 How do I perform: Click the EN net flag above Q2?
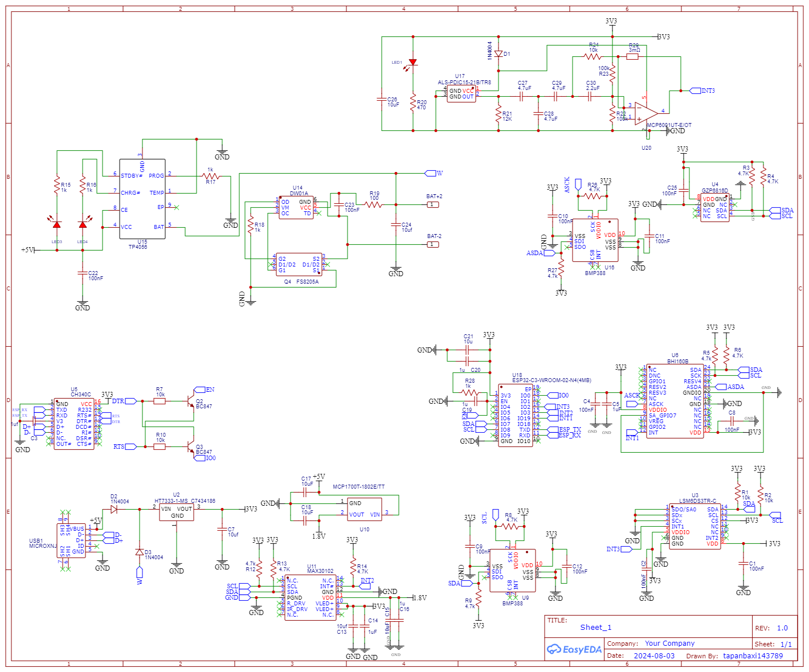coord(199,390)
